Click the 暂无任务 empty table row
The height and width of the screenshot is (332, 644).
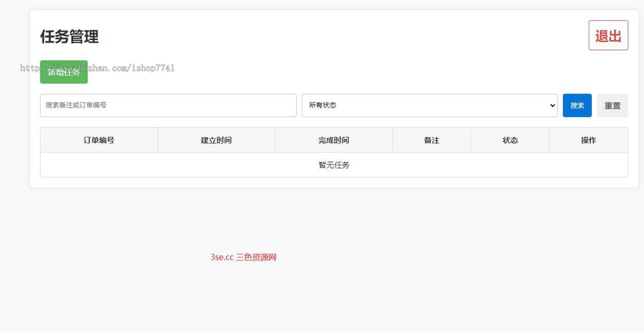click(334, 165)
